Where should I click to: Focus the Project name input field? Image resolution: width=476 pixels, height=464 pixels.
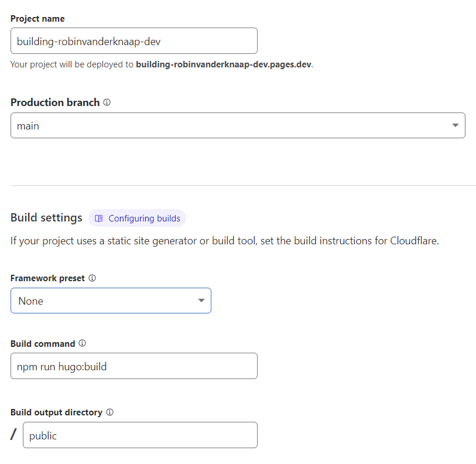pyautogui.click(x=133, y=41)
